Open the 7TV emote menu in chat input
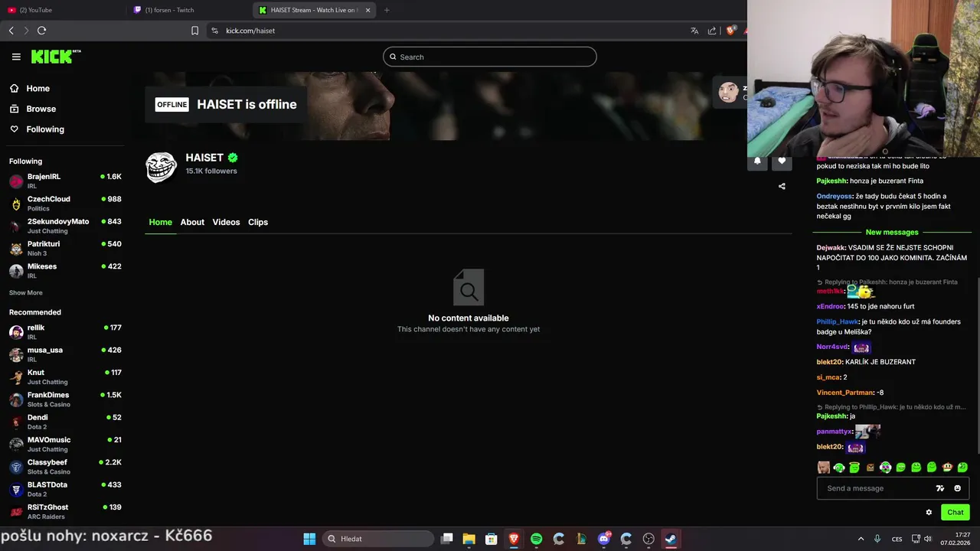Image resolution: width=980 pixels, height=551 pixels. coord(940,488)
